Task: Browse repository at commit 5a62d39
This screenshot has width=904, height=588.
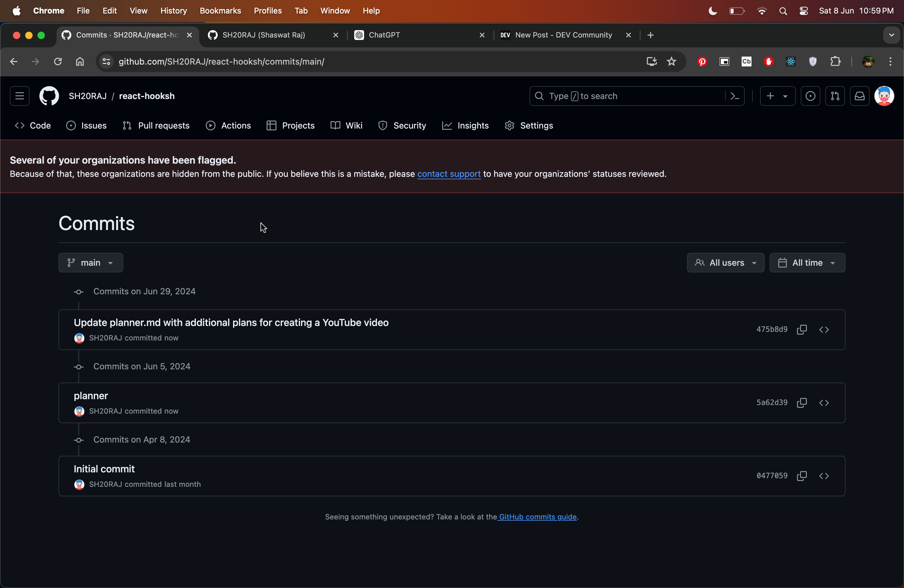Action: point(823,403)
